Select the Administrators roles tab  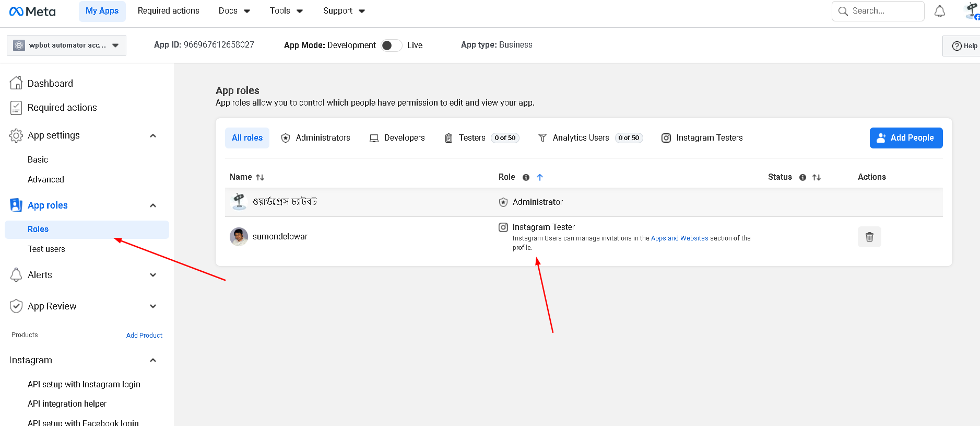point(315,138)
